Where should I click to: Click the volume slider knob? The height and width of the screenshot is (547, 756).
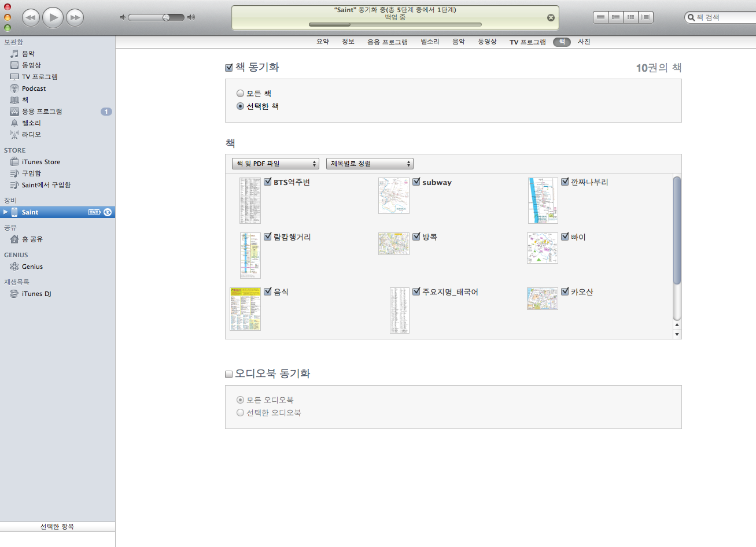pyautogui.click(x=167, y=17)
